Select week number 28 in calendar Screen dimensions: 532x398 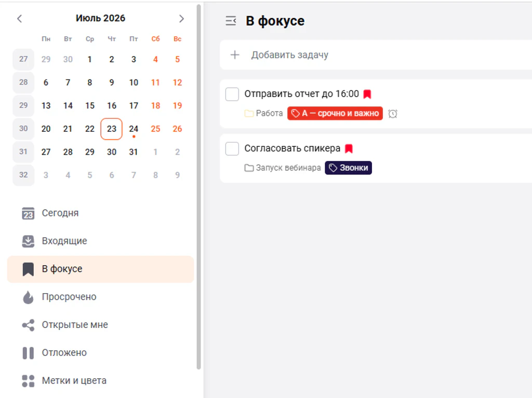point(23,83)
